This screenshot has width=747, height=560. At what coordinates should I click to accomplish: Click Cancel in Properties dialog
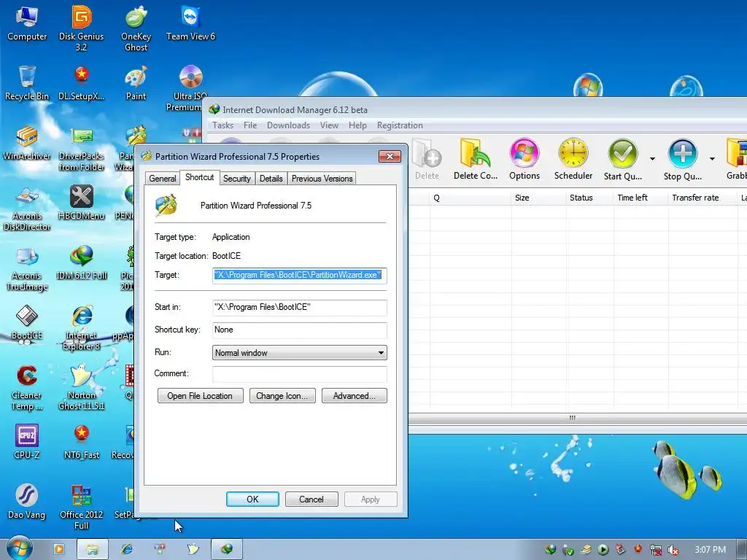click(x=311, y=499)
